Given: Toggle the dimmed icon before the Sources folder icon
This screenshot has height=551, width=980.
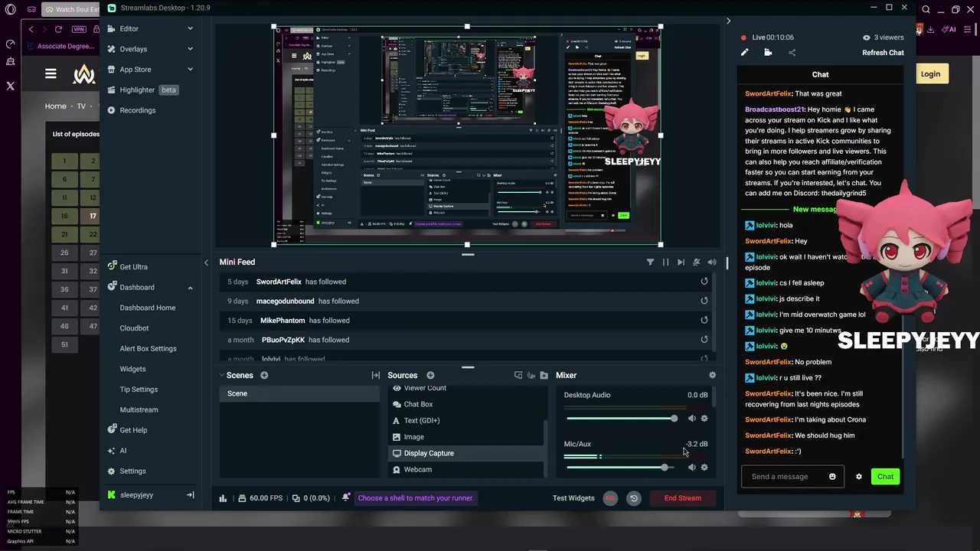Looking at the screenshot, I should [x=531, y=375].
